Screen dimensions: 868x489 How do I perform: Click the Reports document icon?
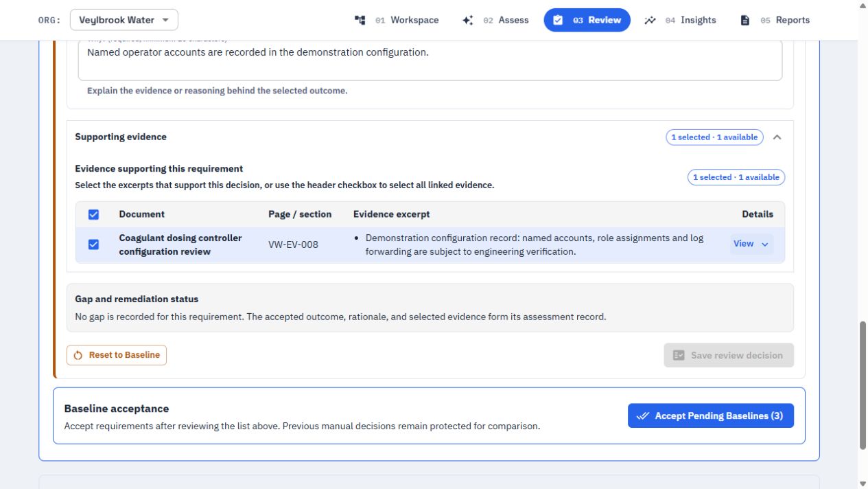point(745,20)
